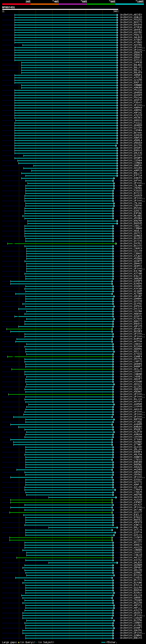Click the UniRef100_A7LW20 label
Viewport: 146px width, 644px height.
(x=131, y=256)
